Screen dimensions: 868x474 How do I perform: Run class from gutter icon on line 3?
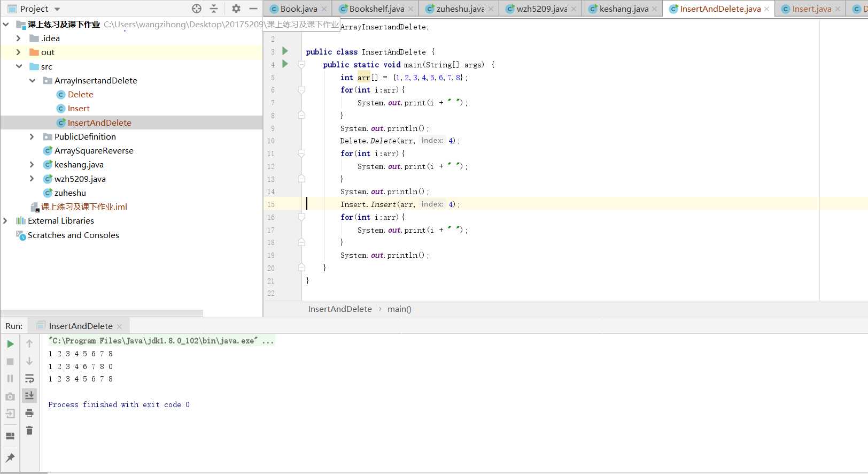(285, 51)
